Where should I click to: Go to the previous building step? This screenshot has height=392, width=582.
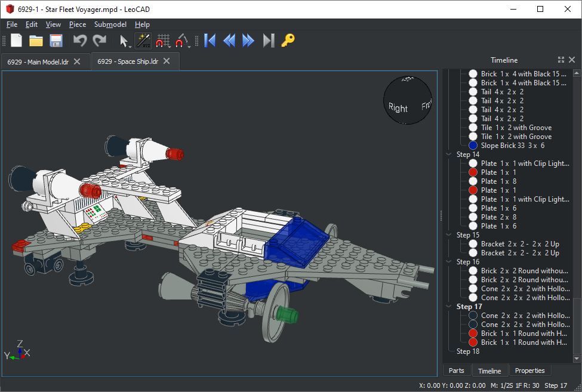[229, 41]
